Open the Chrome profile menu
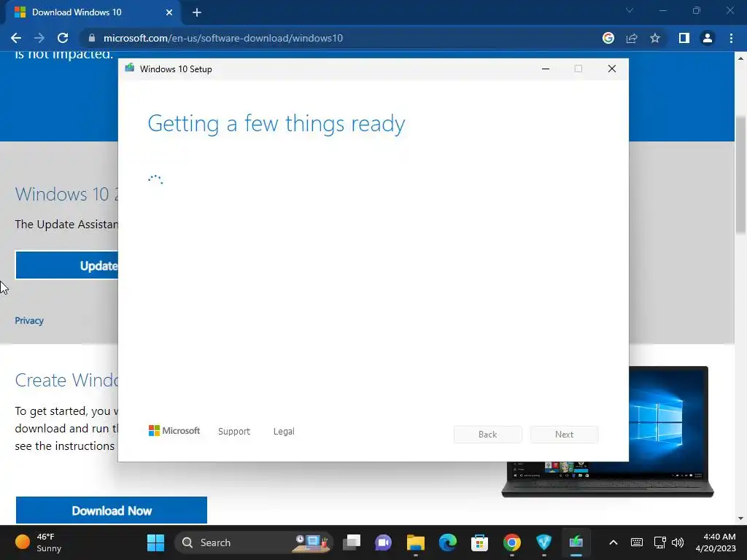The image size is (747, 560). 708,38
